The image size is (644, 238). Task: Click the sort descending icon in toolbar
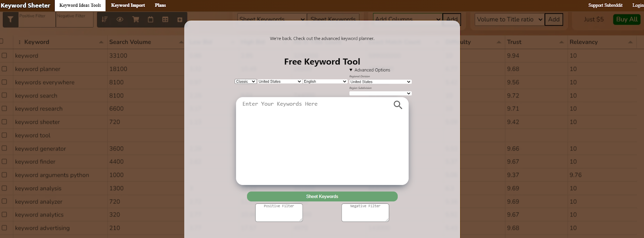(105, 19)
